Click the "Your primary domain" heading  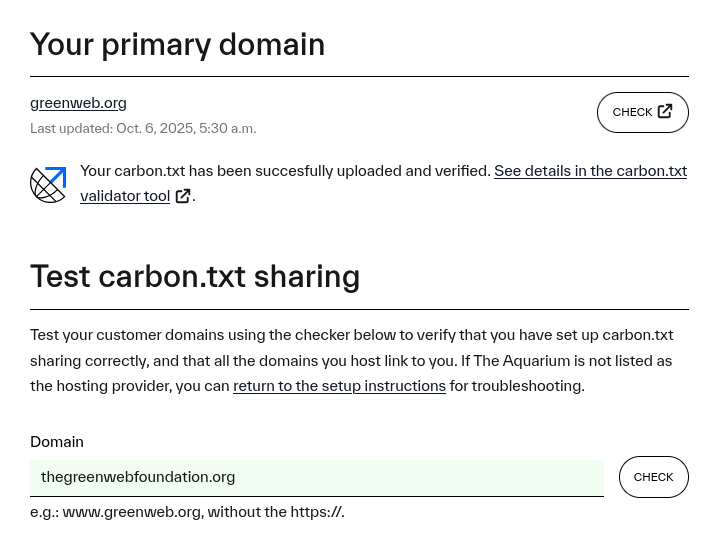(x=177, y=45)
